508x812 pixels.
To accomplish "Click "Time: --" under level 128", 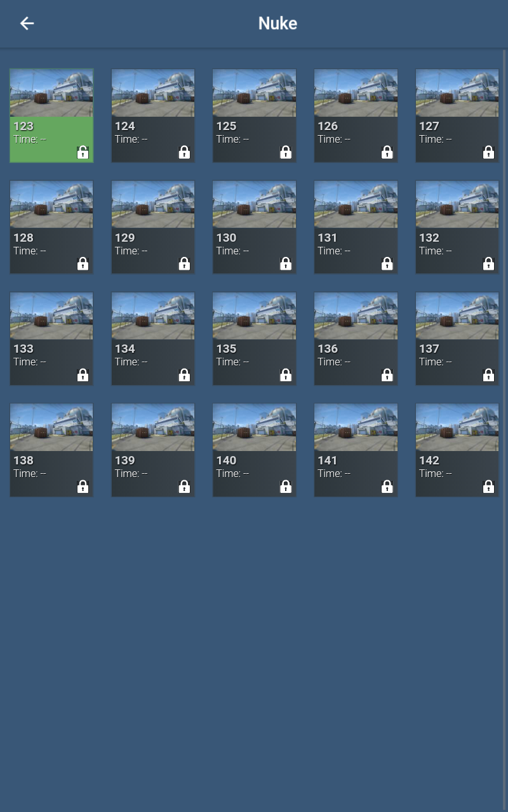I will (x=30, y=251).
